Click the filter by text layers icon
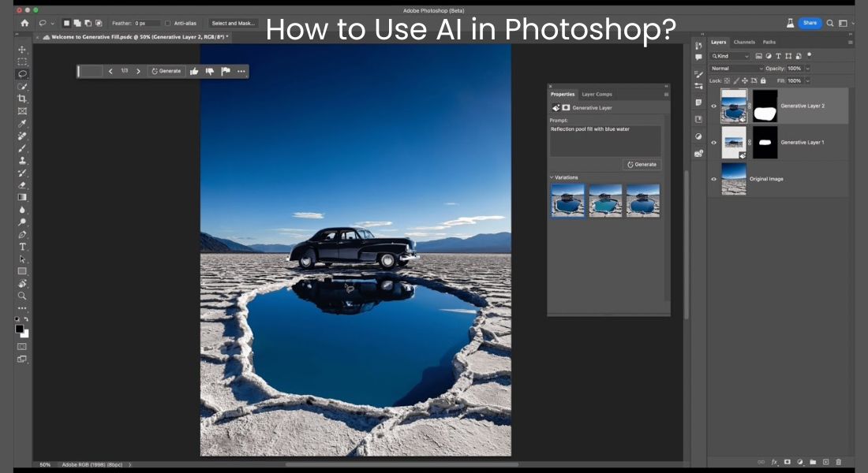868x473 pixels. [x=779, y=56]
